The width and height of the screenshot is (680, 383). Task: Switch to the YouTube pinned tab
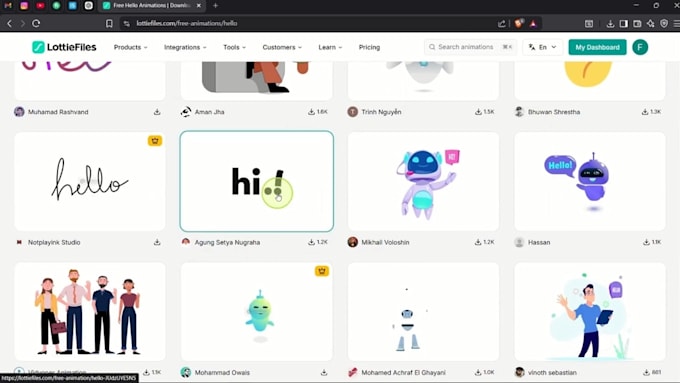(x=40, y=6)
